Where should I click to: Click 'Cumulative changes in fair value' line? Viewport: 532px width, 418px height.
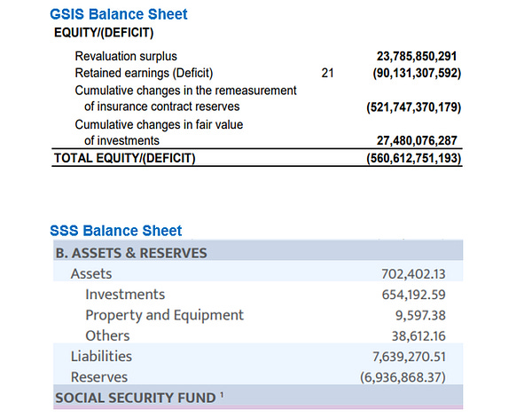(x=159, y=124)
